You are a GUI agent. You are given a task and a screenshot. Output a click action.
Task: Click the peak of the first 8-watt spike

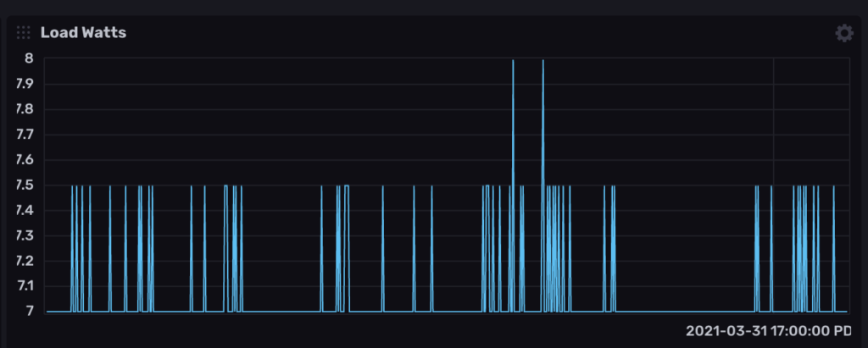click(x=513, y=61)
